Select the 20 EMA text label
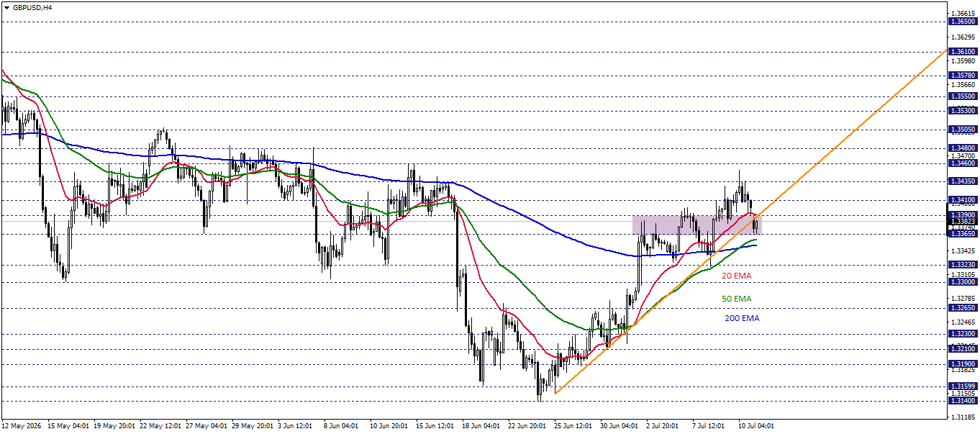980x434 pixels. [736, 276]
